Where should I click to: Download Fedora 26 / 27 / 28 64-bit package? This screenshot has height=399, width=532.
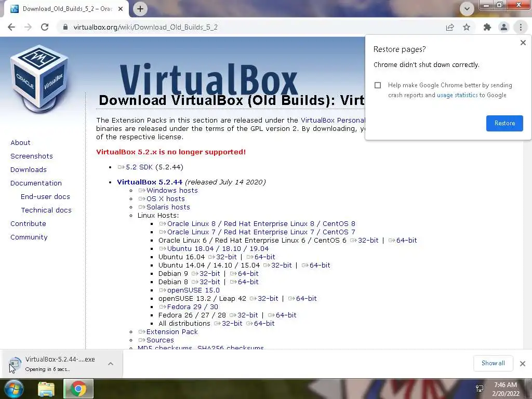282,315
